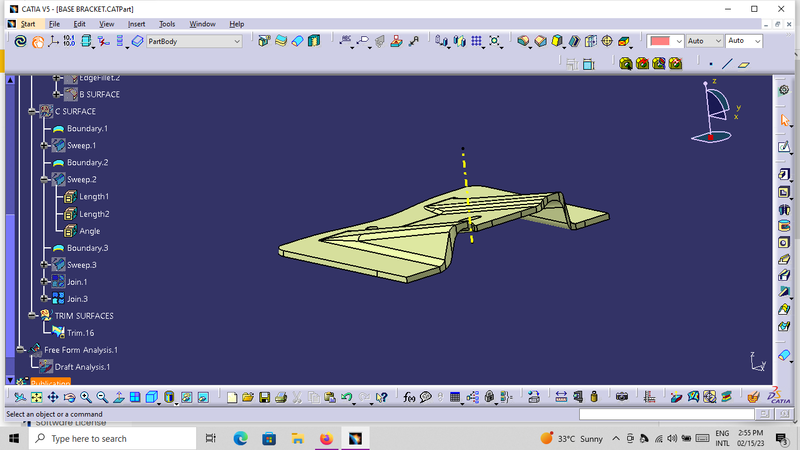Image resolution: width=800 pixels, height=450 pixels.
Task: Click the What's This help cursor icon
Action: (382, 397)
